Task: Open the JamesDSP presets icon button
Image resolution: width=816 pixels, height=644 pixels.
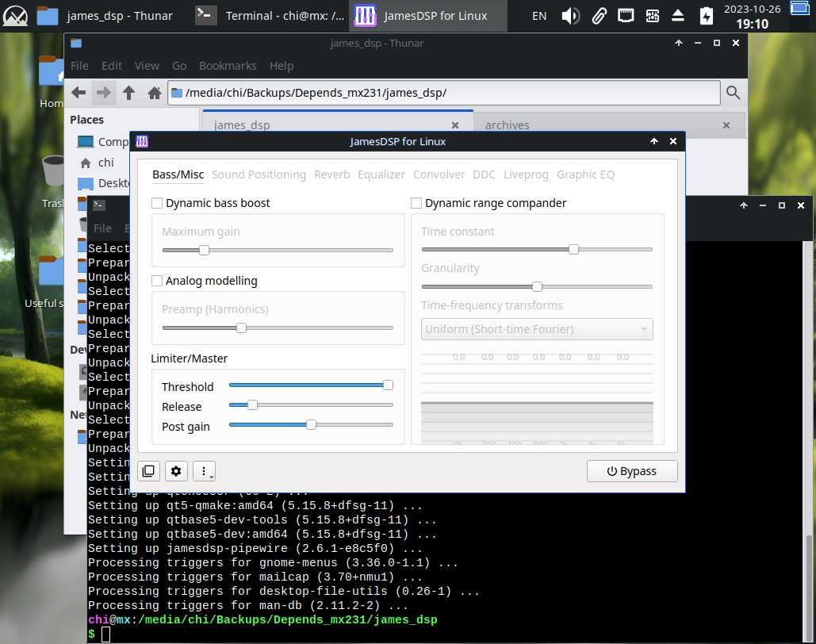Action: pyautogui.click(x=148, y=471)
